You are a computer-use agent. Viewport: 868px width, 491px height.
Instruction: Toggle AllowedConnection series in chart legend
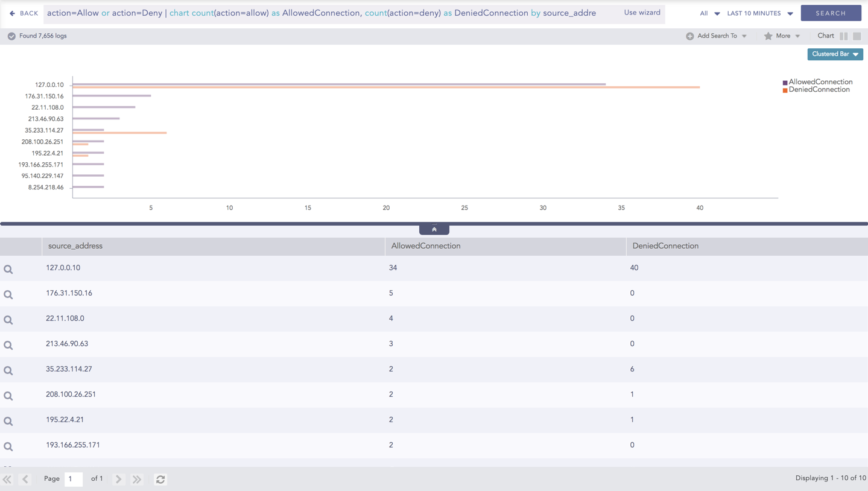point(820,82)
